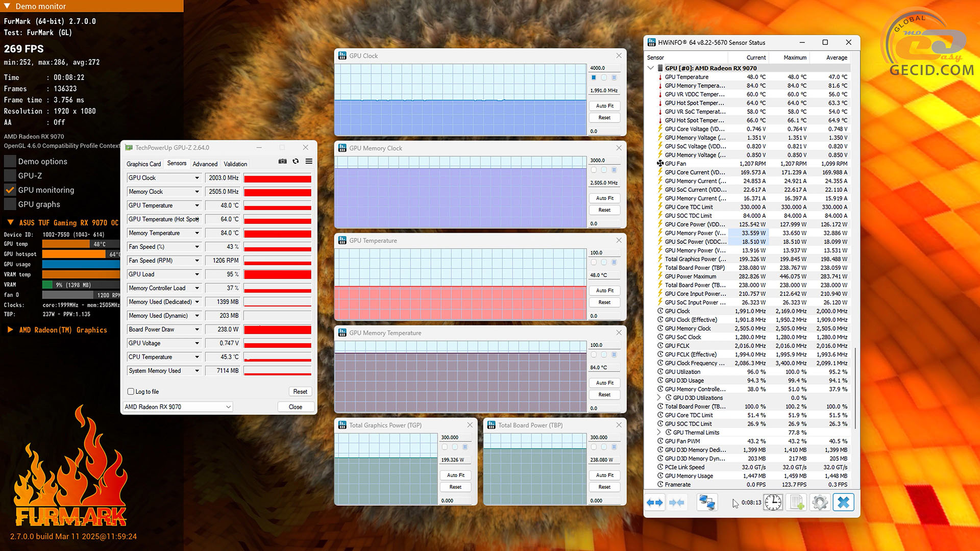Open AMD Radeon RX 9070 device combo box
Image resolution: width=980 pixels, height=551 pixels.
[178, 407]
